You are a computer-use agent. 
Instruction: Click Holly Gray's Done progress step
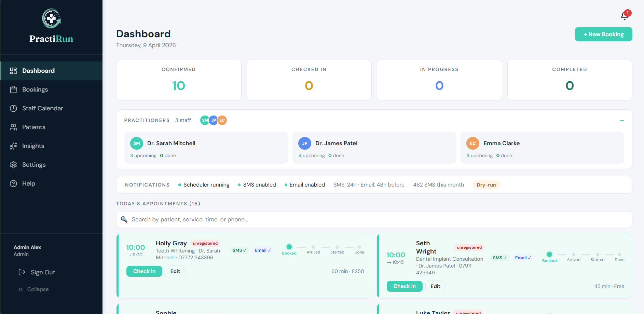click(359, 250)
